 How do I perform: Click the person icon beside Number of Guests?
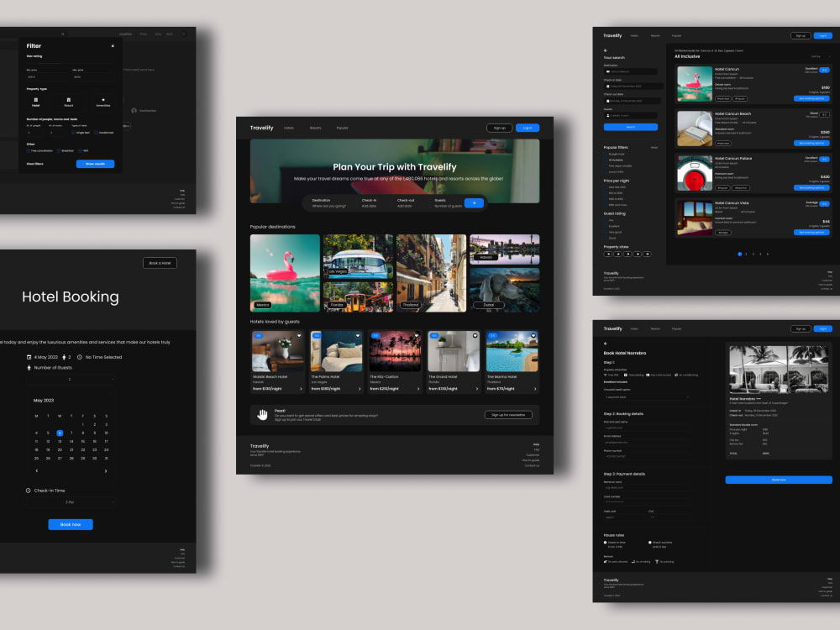[29, 368]
